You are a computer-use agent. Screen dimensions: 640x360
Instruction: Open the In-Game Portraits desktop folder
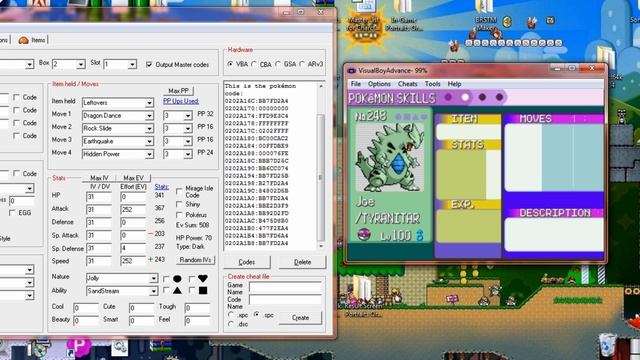(404, 16)
